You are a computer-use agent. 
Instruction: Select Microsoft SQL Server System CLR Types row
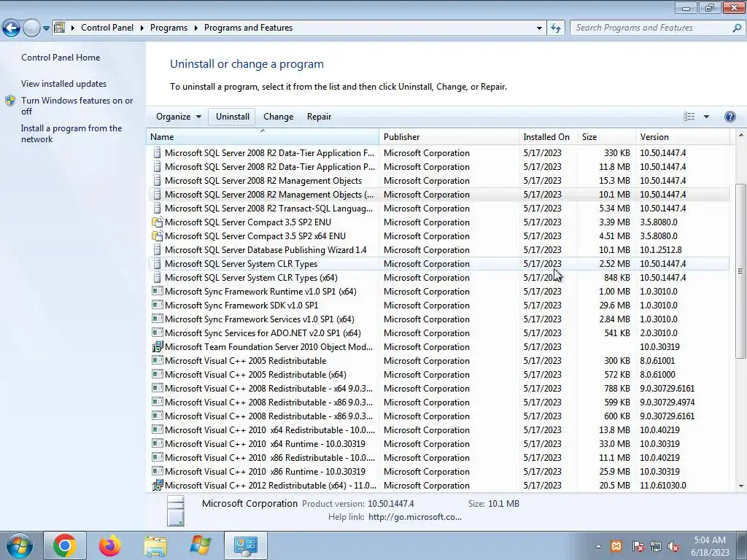(438, 263)
